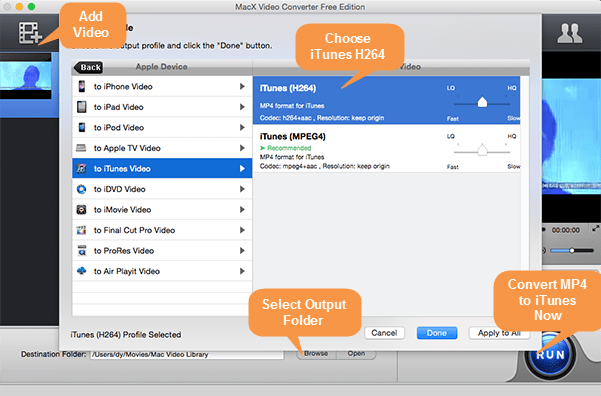Screen dimensions: 601x396
Task: Adjust iTunes (H264) quality slider handle
Action: pos(482,102)
